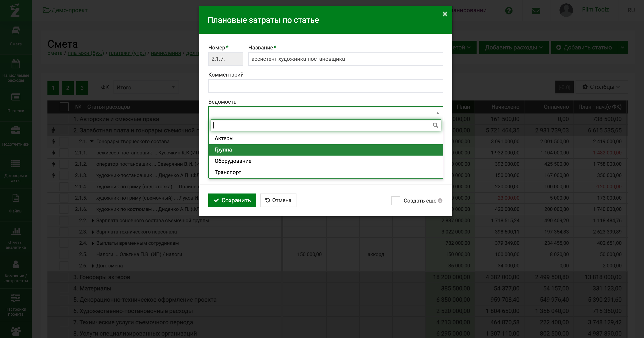The image size is (644, 338).
Task: Open the messages envelope icon
Action: pos(536,11)
